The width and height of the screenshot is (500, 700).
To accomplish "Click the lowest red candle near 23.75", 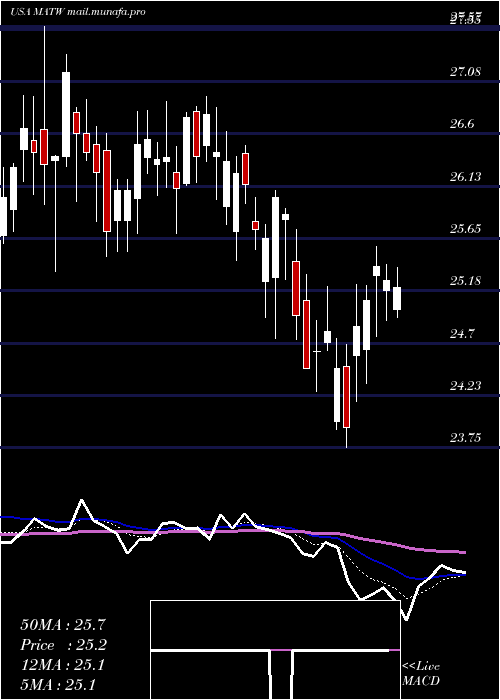I will 346,397.
